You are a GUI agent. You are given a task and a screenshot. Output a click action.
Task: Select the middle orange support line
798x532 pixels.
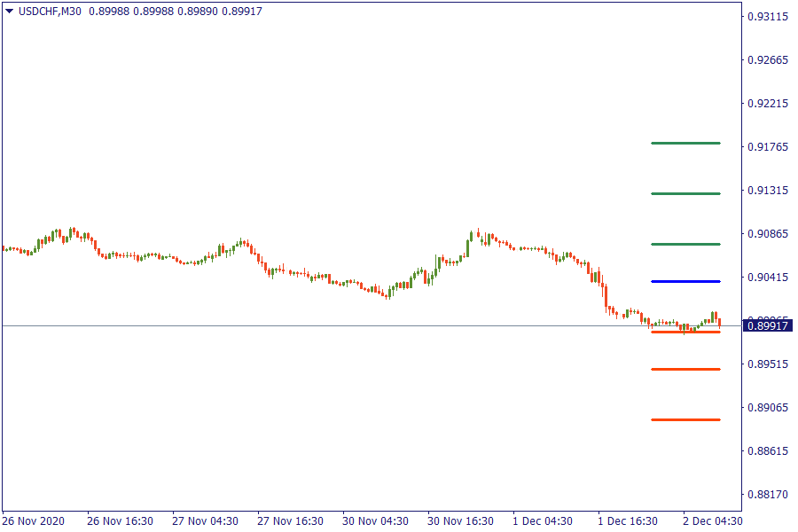[x=685, y=369]
